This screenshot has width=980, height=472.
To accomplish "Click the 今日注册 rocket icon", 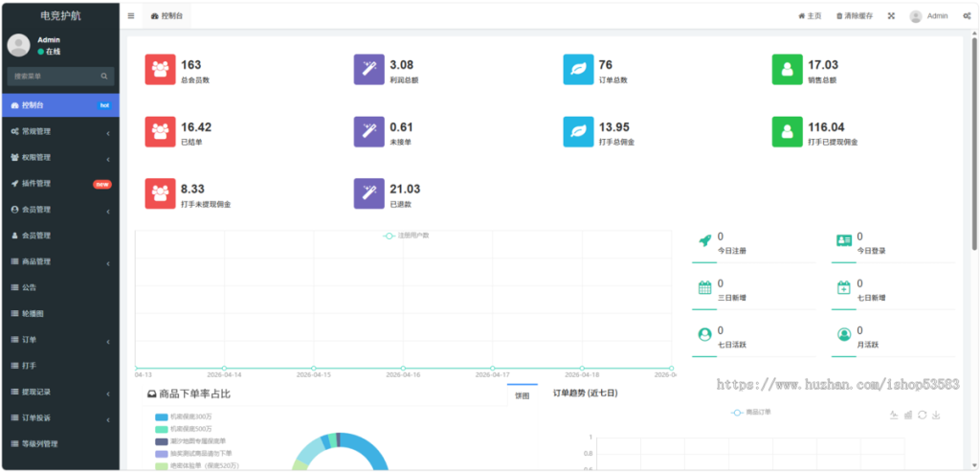I will [704, 241].
